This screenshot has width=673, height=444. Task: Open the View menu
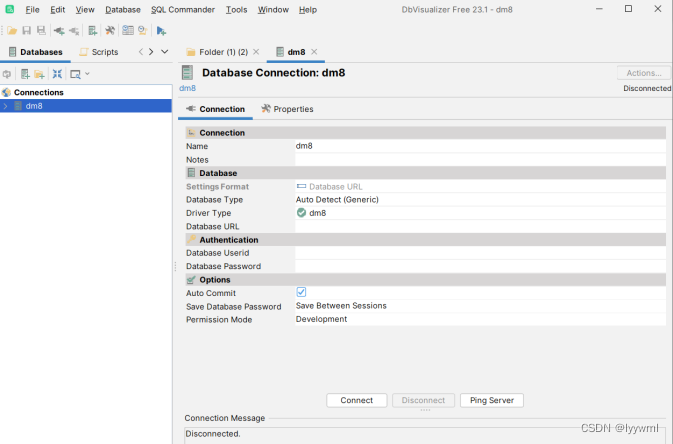(85, 9)
